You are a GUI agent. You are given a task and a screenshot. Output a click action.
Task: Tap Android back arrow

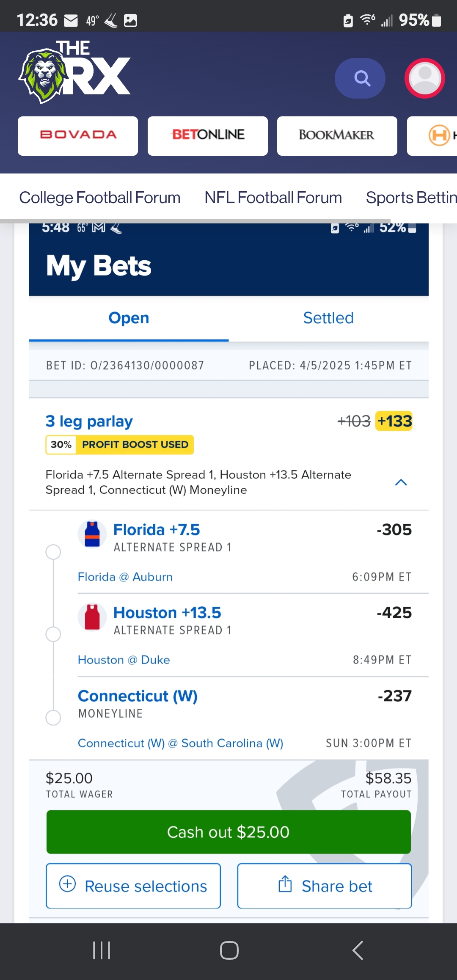(358, 950)
